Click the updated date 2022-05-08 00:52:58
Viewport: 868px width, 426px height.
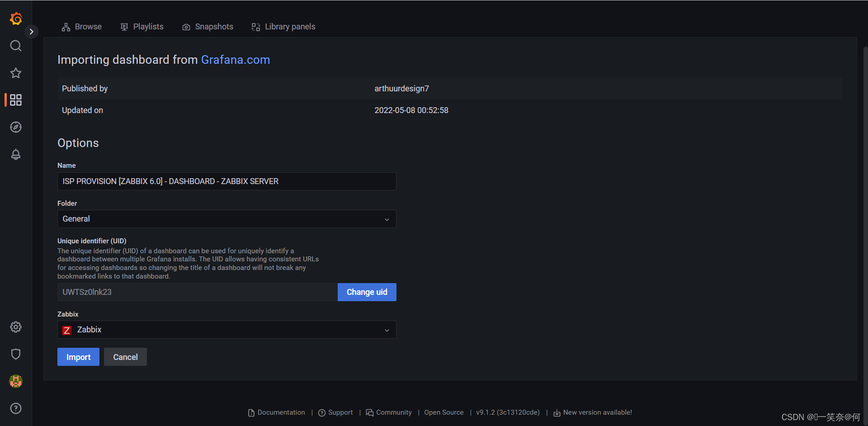coord(411,110)
